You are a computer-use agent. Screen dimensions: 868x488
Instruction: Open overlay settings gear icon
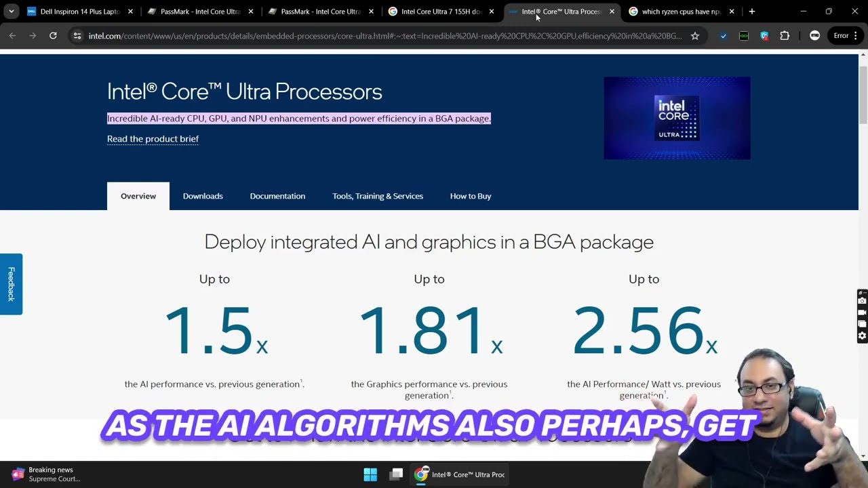(x=862, y=335)
